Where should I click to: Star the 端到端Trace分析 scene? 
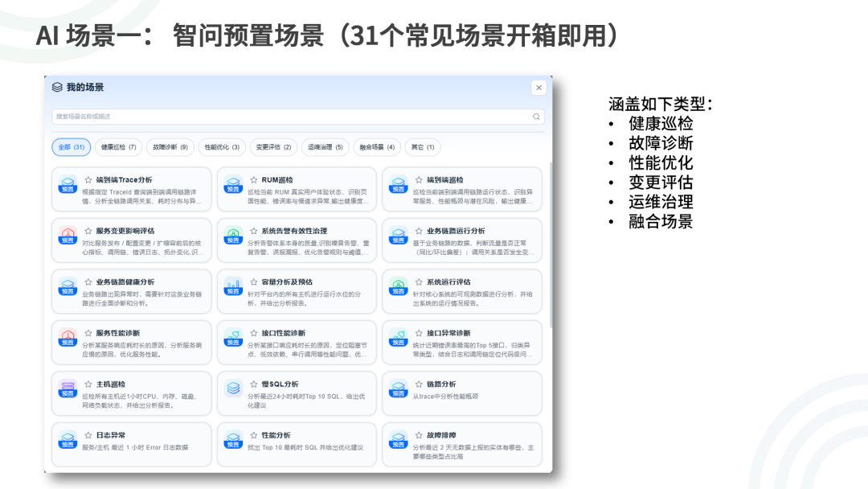point(88,179)
